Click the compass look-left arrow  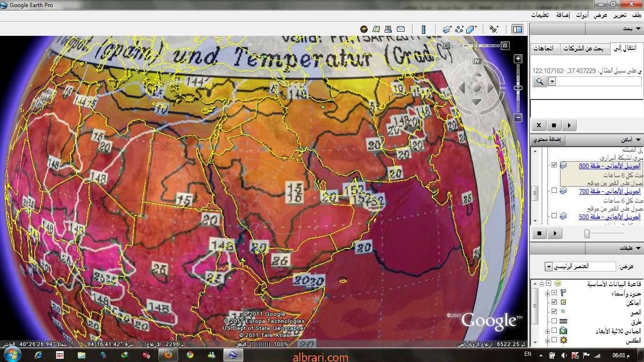click(462, 88)
